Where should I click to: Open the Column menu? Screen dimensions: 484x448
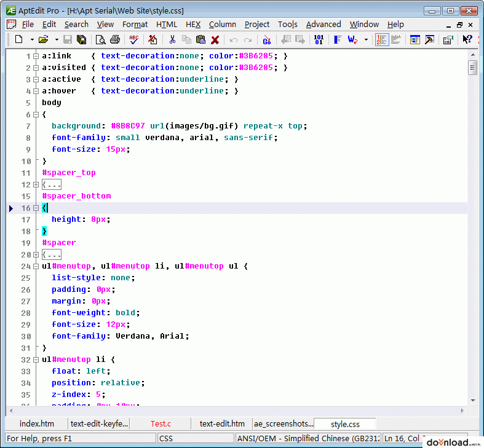point(222,25)
